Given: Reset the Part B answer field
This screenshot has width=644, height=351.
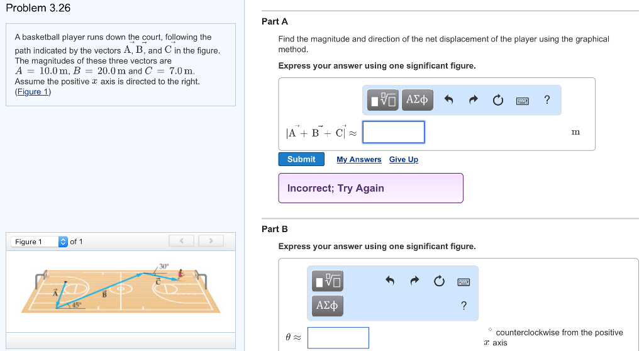Looking at the screenshot, I should click(440, 281).
